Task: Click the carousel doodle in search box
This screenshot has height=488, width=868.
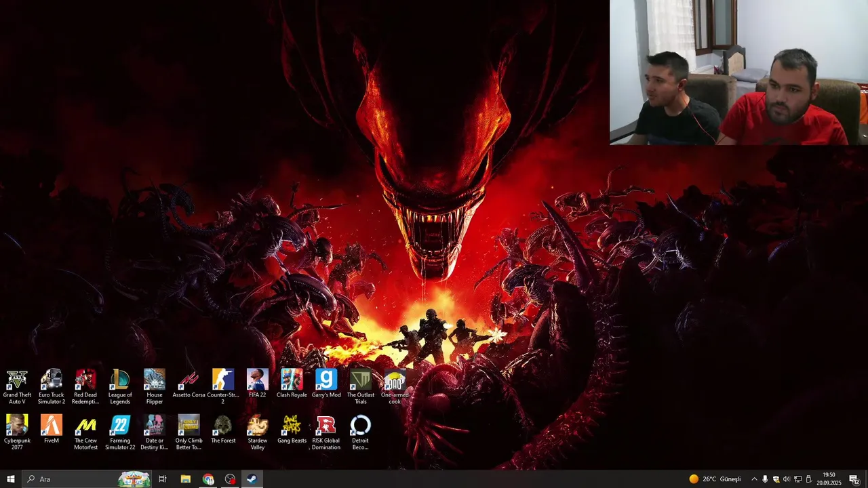Action: [134, 479]
